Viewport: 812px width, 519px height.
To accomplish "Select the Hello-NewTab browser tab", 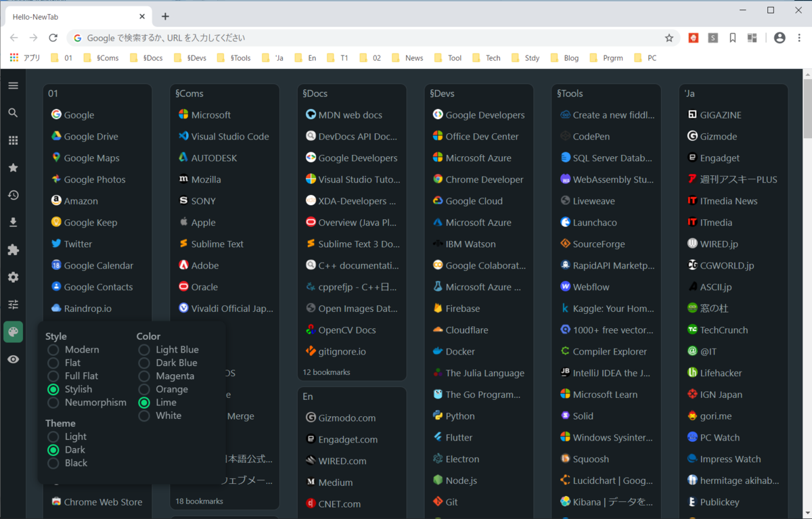I will (78, 16).
